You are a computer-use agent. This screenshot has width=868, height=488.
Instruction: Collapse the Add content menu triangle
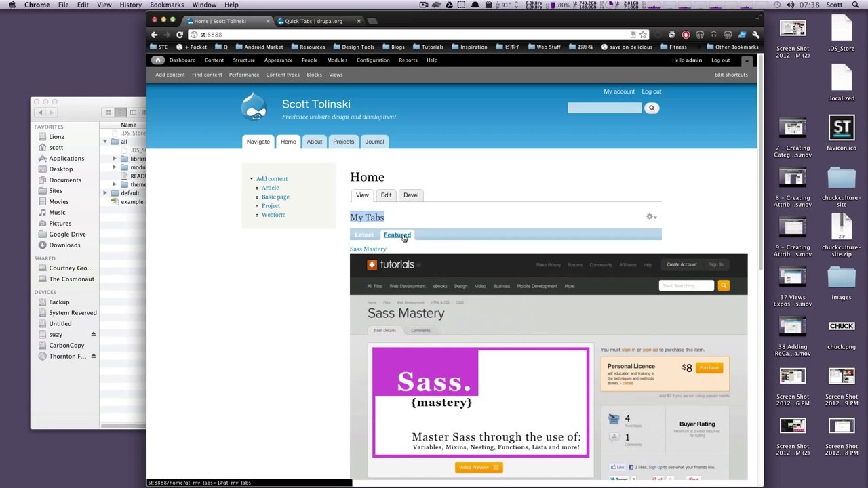pos(252,179)
